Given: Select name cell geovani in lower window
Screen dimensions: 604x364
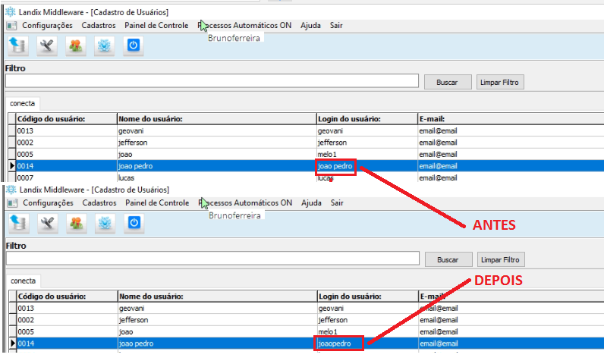Looking at the screenshot, I should coord(217,308).
